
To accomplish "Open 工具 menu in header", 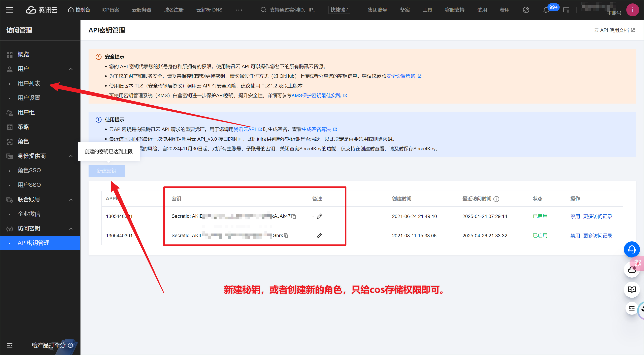I will pos(427,10).
